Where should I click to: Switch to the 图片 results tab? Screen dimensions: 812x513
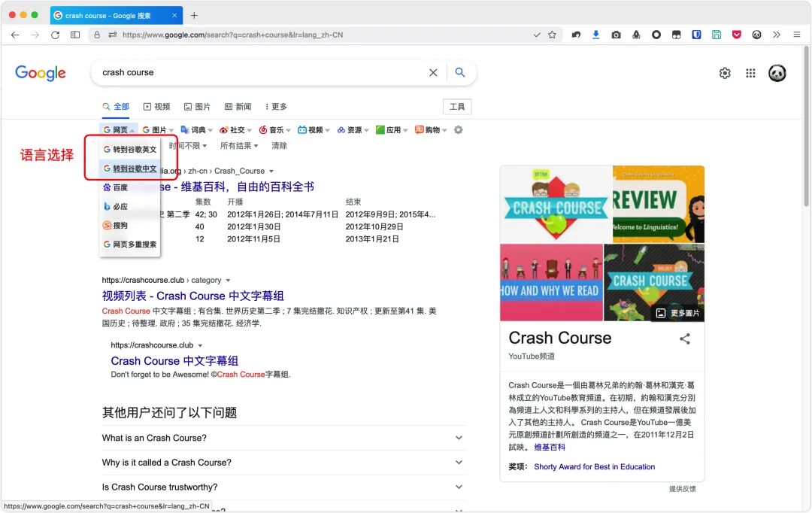pyautogui.click(x=197, y=107)
